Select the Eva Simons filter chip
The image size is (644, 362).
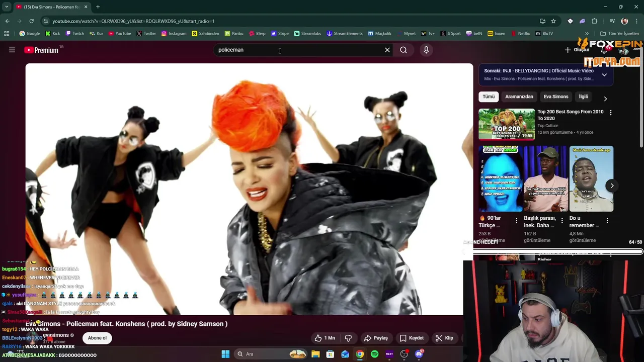[x=556, y=97]
